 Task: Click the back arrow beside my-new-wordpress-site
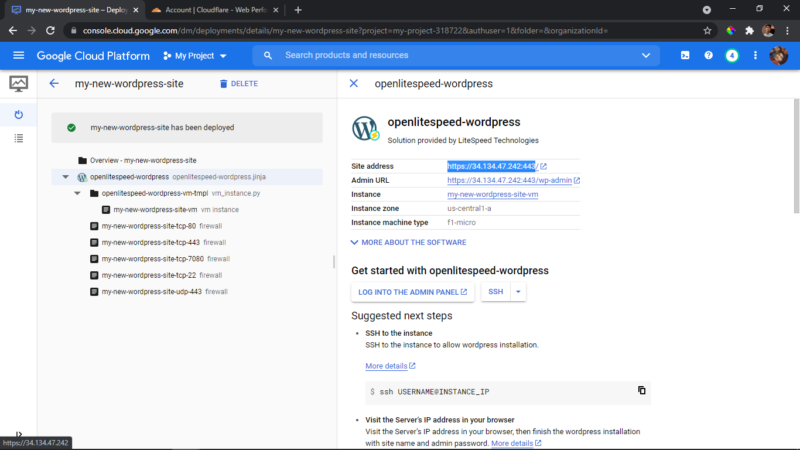54,83
